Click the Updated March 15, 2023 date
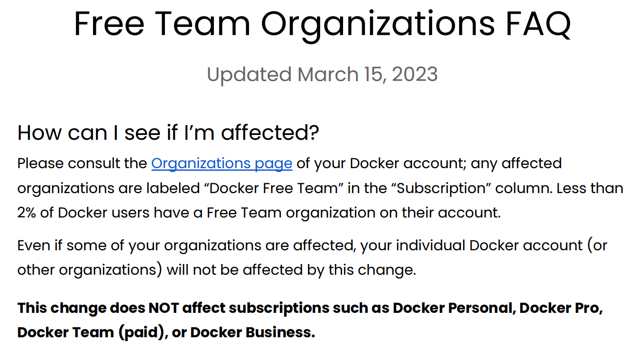Screen dimensions: 644x350 322,74
